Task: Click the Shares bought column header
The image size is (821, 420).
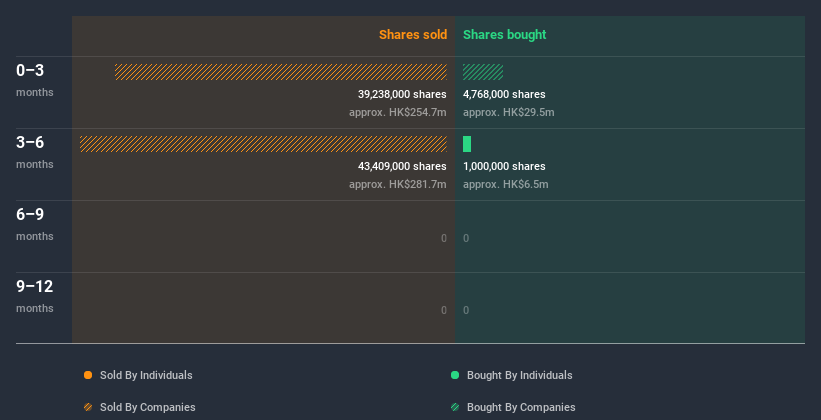Action: [505, 35]
